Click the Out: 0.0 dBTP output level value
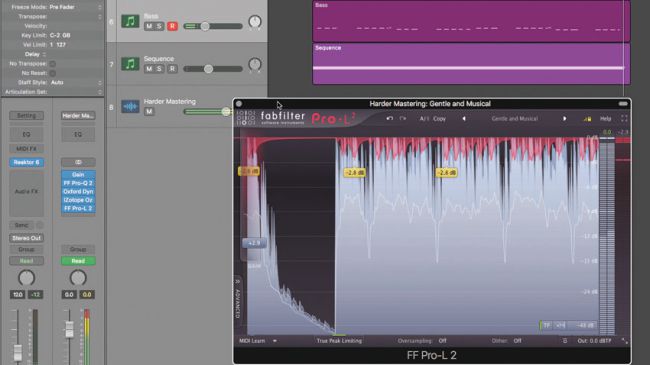 (x=594, y=341)
